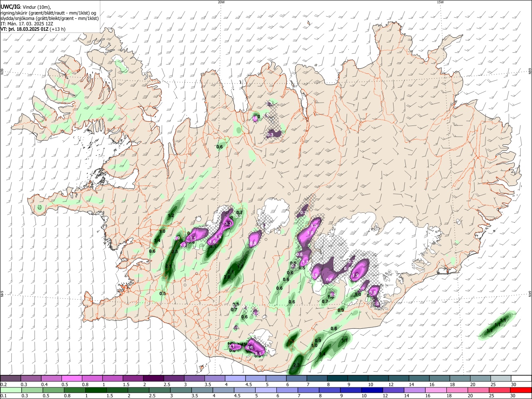
Task: Click the violet 12 swatch in lower legend
Action: click(393, 390)
